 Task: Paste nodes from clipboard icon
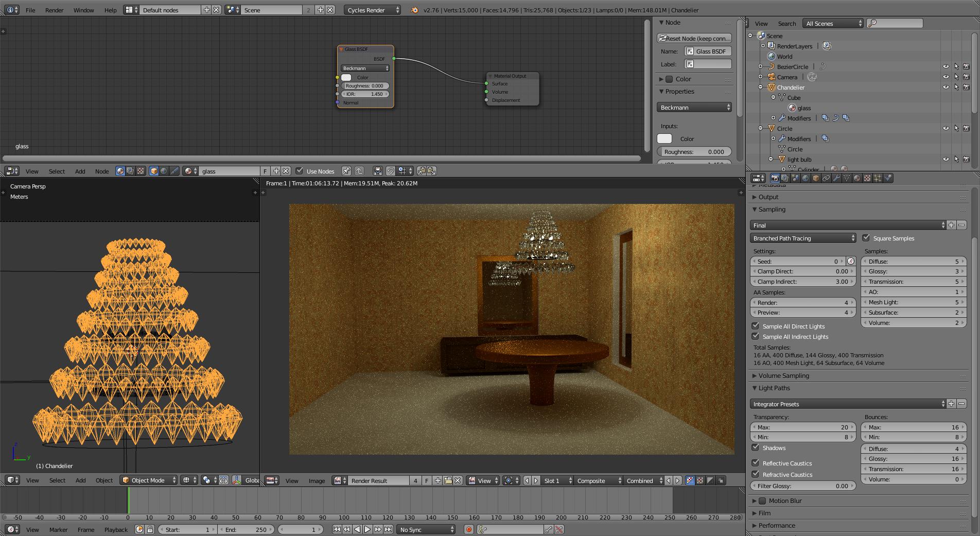click(x=431, y=171)
